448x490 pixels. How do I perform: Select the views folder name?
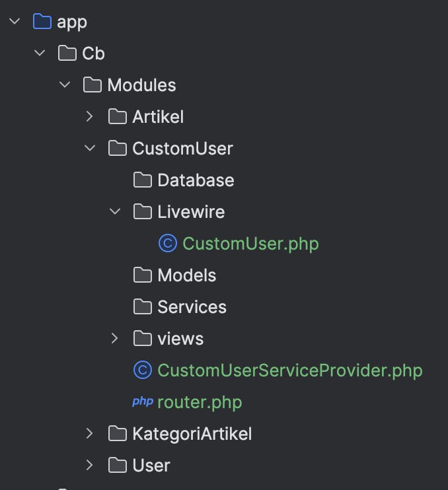[180, 338]
